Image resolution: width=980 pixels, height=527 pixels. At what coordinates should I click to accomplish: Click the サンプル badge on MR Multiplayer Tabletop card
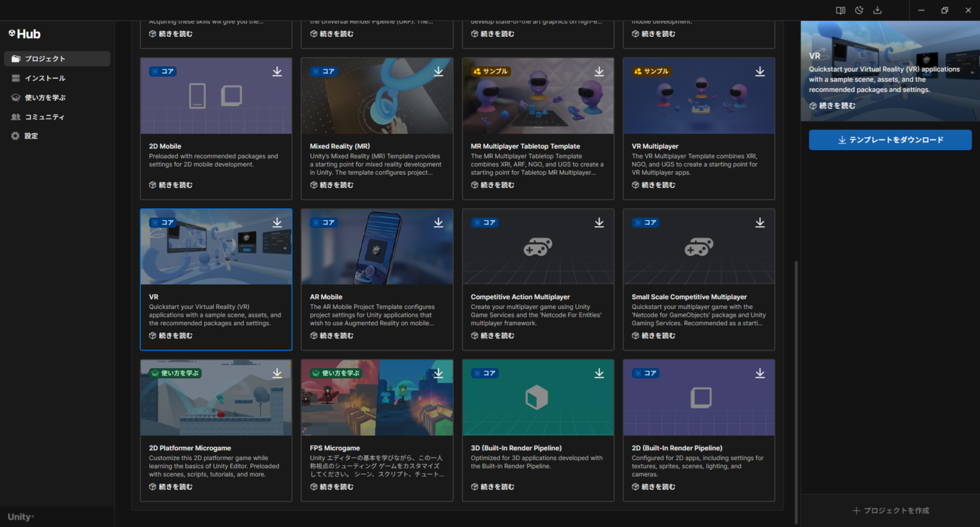(x=491, y=72)
